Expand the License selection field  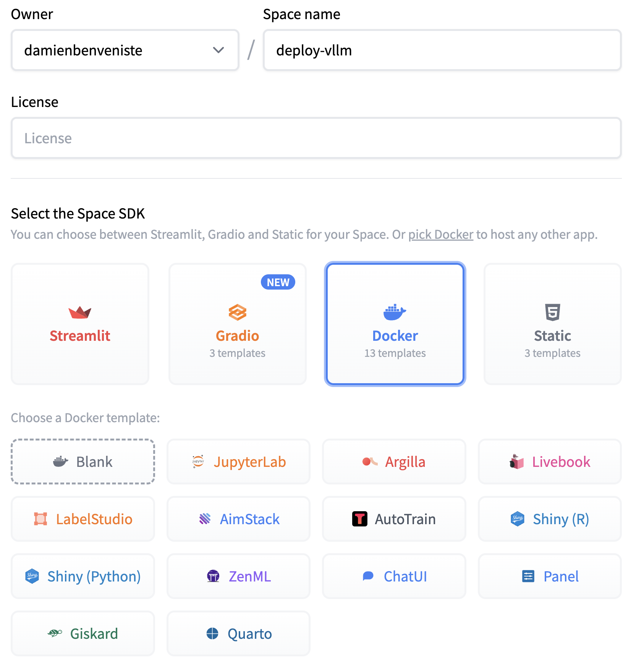tap(316, 138)
